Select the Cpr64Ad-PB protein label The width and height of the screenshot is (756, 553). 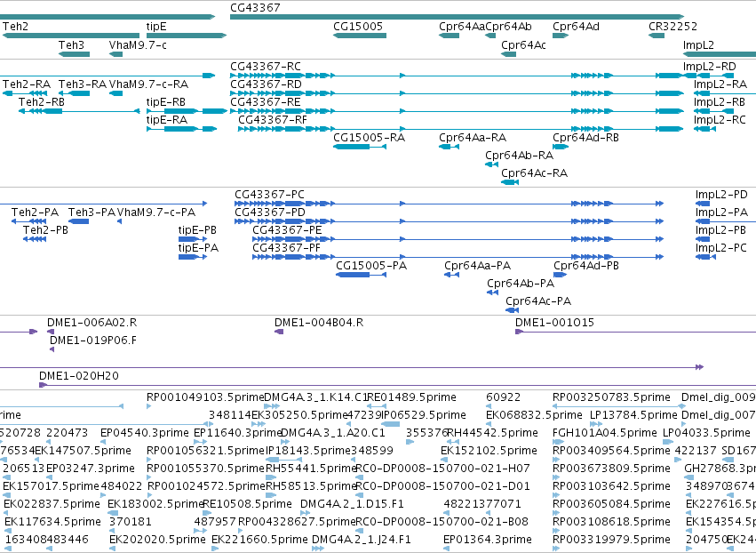click(586, 266)
